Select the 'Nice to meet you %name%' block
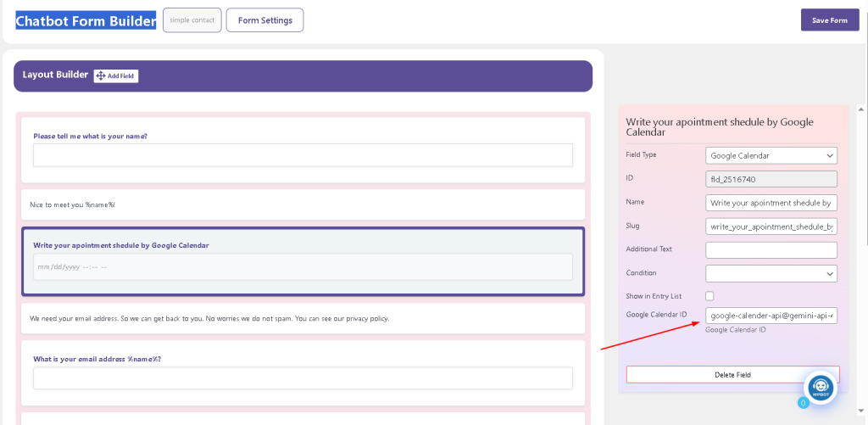 [303, 204]
